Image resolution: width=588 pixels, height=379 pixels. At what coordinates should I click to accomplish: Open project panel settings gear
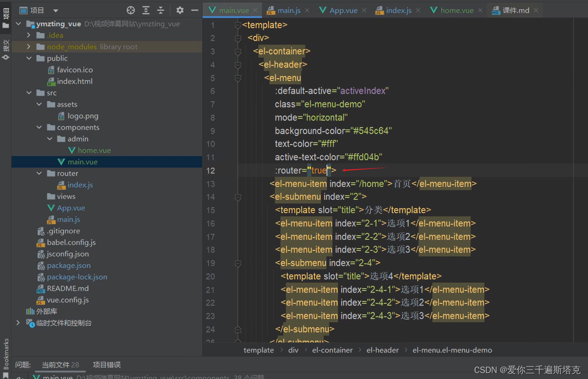pyautogui.click(x=180, y=10)
